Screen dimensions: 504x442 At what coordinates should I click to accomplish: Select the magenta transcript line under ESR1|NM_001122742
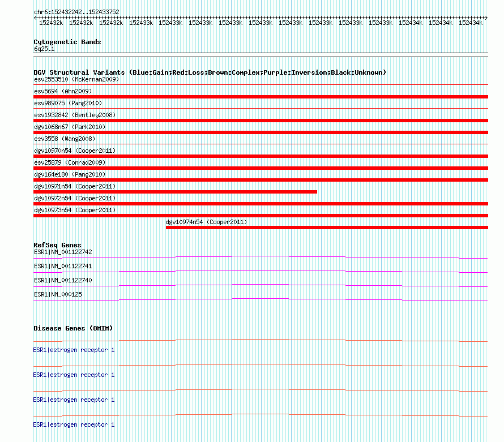pos(260,258)
